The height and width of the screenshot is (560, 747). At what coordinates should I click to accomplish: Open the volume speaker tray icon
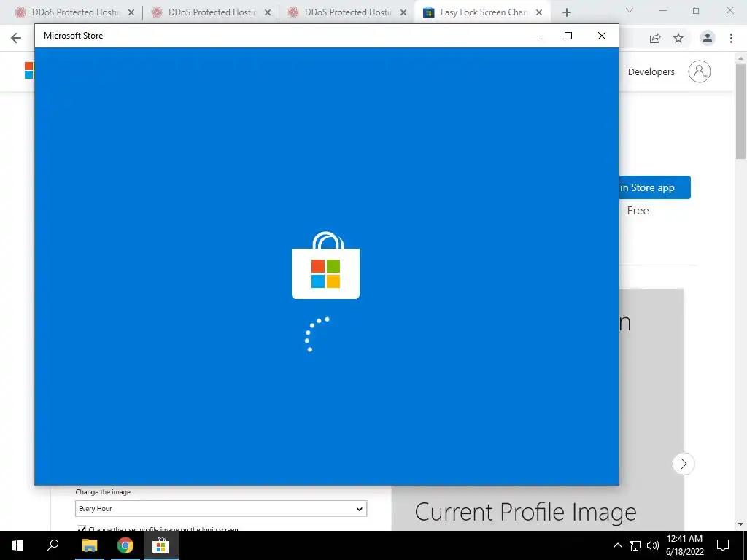[653, 545]
